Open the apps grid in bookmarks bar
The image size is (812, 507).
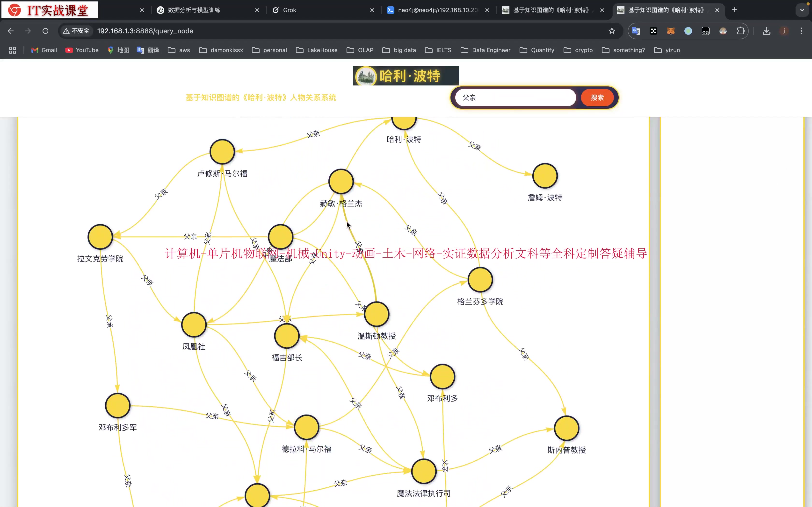tap(12, 50)
